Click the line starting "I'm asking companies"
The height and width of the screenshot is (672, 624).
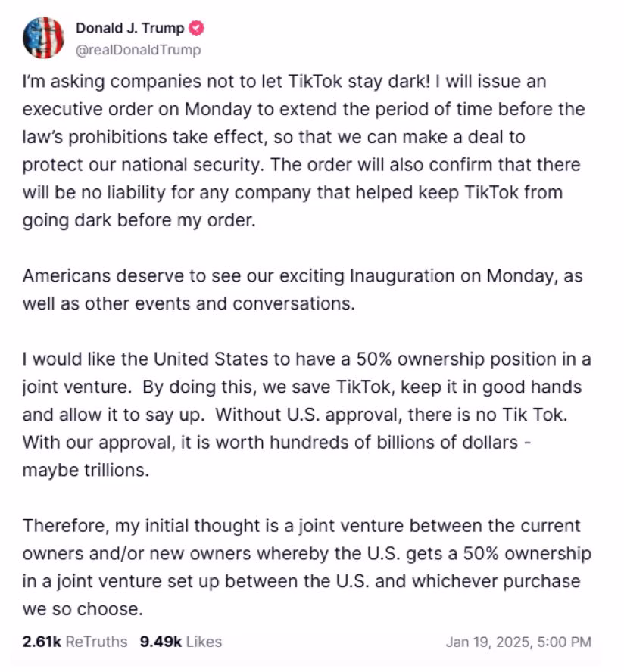coord(284,81)
